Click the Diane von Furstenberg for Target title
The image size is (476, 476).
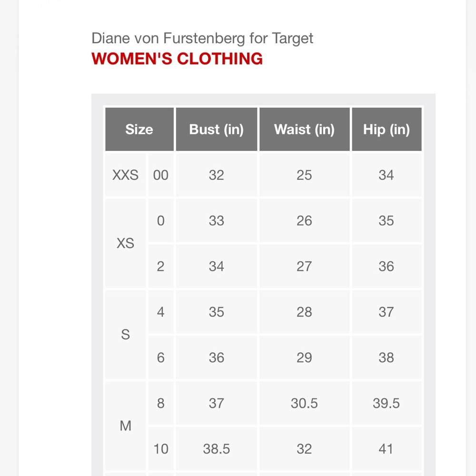pos(202,39)
